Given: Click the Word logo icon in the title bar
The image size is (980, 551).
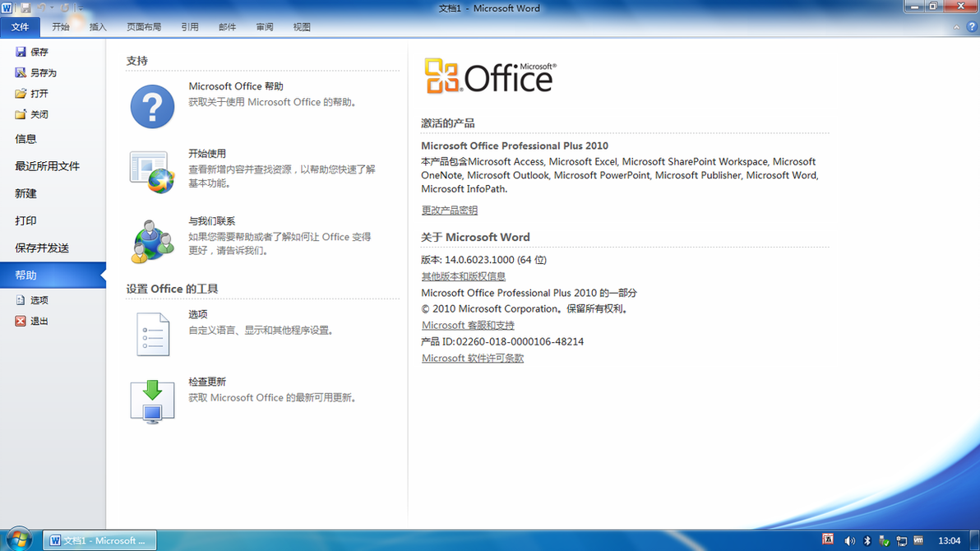Looking at the screenshot, I should pyautogui.click(x=7, y=8).
